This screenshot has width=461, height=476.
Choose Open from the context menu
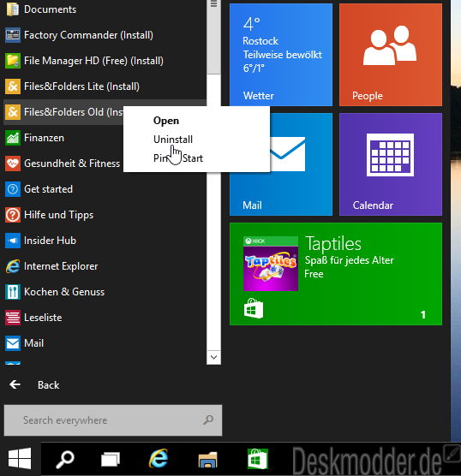click(166, 121)
